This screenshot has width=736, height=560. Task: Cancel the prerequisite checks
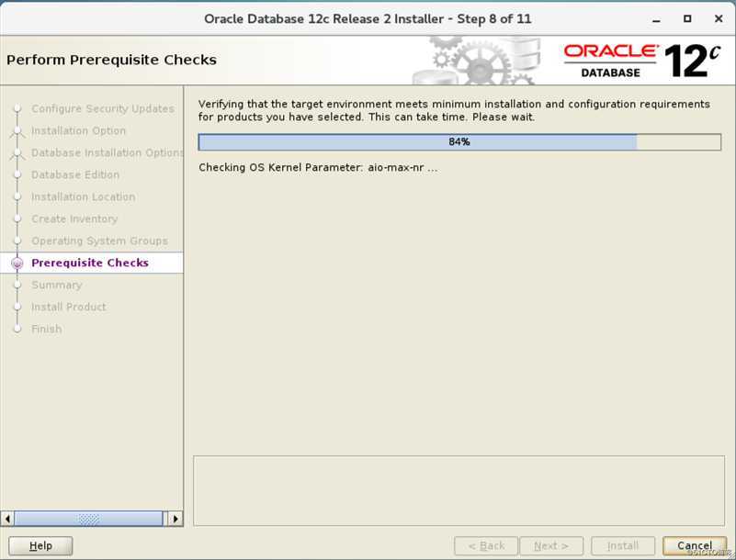(695, 545)
